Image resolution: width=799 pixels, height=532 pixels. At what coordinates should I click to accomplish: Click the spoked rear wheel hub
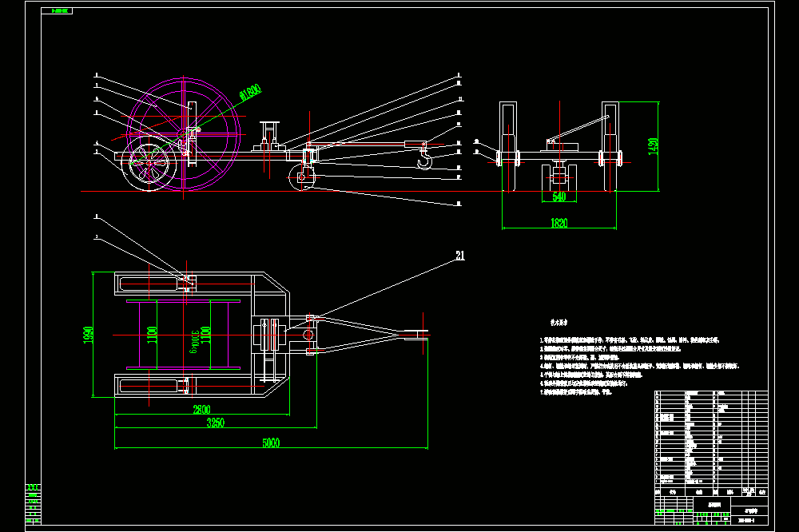[x=149, y=164]
